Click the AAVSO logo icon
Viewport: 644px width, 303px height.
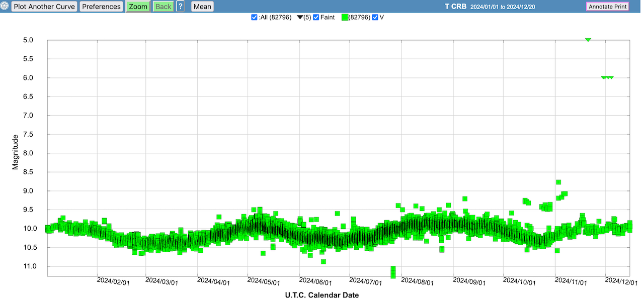[5, 7]
